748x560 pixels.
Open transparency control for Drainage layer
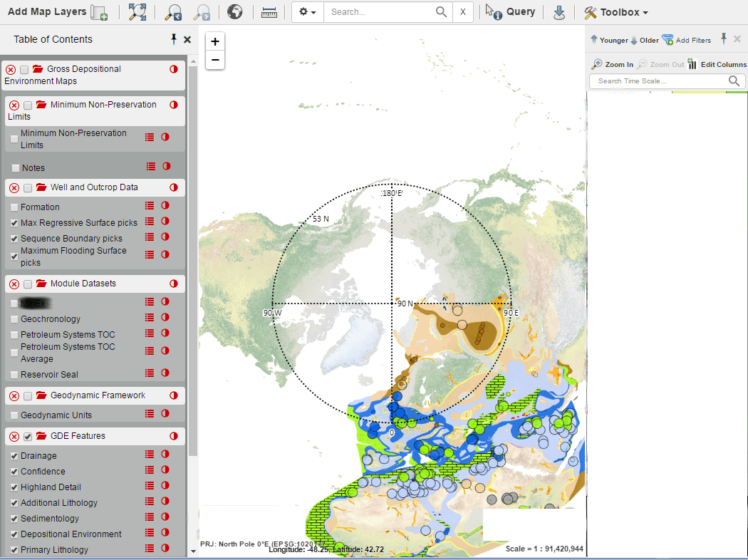pyautogui.click(x=165, y=455)
